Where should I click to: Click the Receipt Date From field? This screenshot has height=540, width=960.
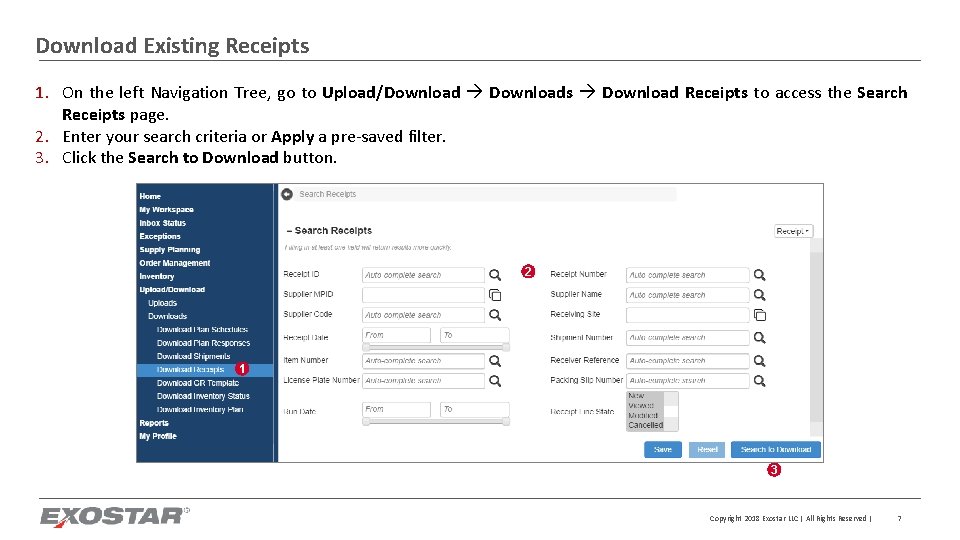(x=396, y=336)
